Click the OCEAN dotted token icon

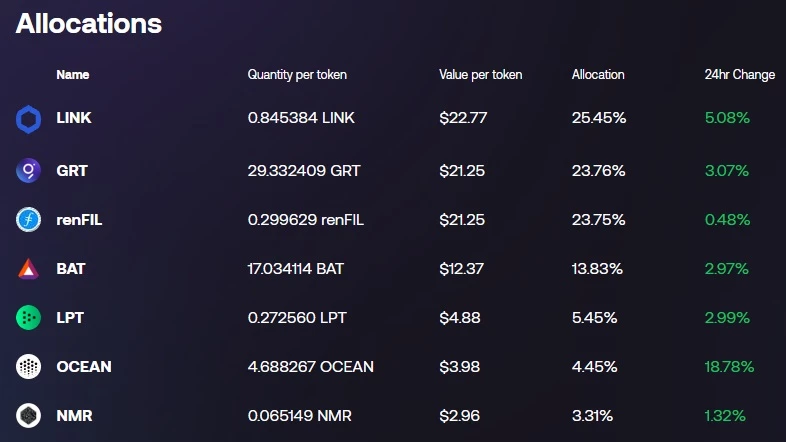tap(28, 366)
